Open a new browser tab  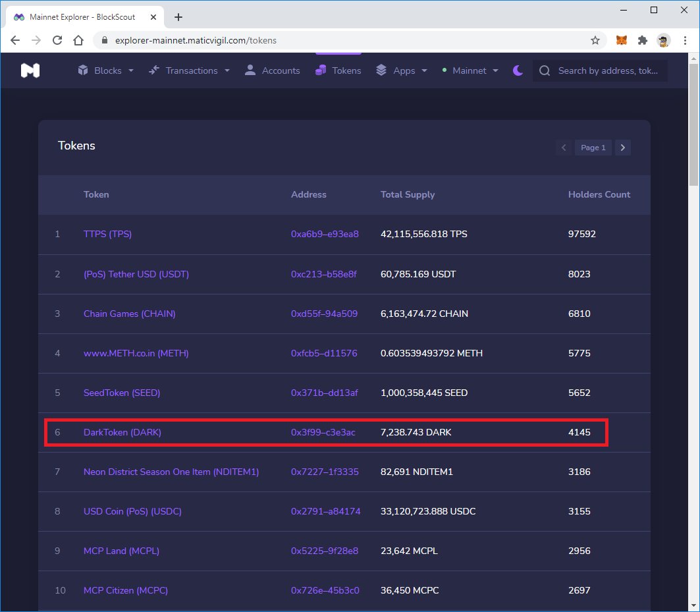pos(178,17)
